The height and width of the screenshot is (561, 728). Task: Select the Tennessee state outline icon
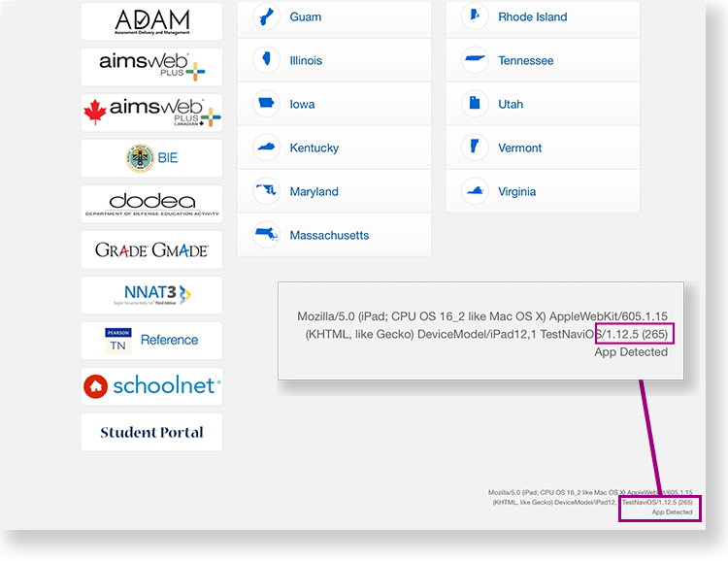click(475, 60)
